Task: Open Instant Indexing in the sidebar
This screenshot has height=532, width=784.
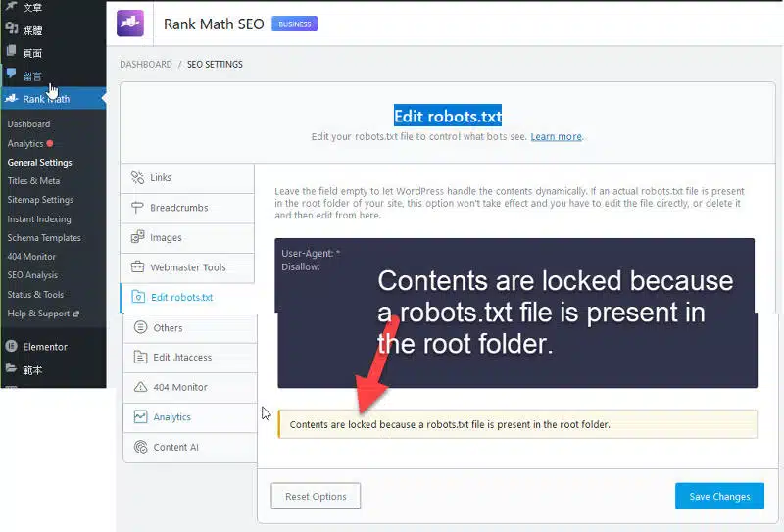Action: (39, 219)
